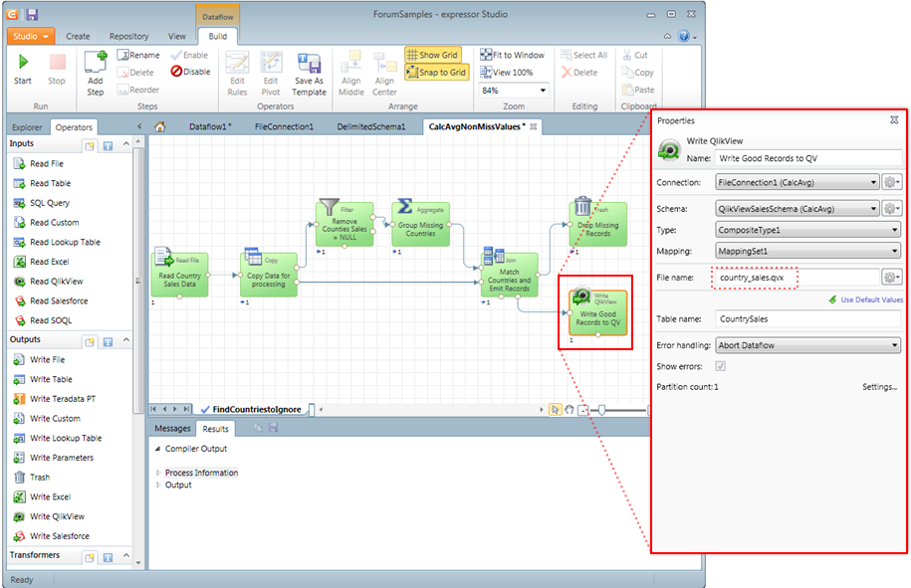Select the Read Excel operator icon
911x588 pixels.
click(x=20, y=262)
